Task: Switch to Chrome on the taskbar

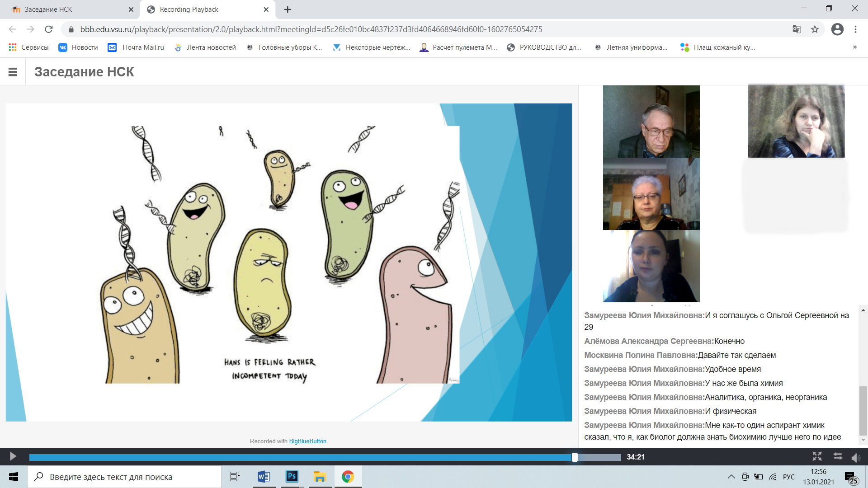Action: [x=348, y=477]
